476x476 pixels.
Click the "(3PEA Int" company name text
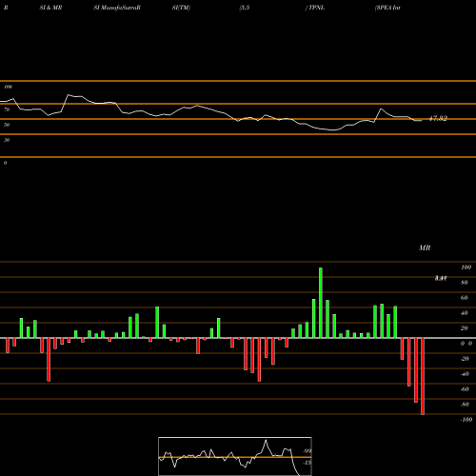(x=387, y=8)
